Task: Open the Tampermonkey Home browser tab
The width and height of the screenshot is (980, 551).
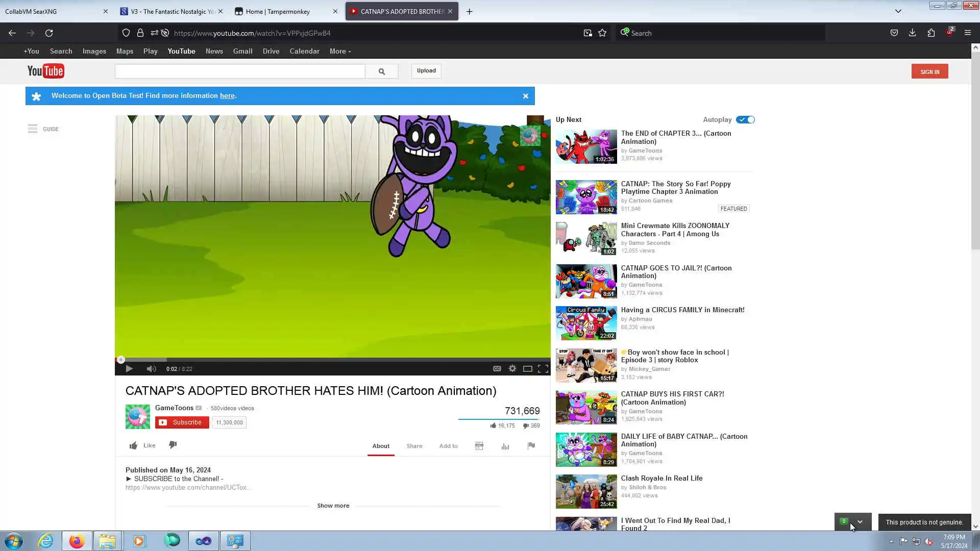Action: [x=278, y=11]
